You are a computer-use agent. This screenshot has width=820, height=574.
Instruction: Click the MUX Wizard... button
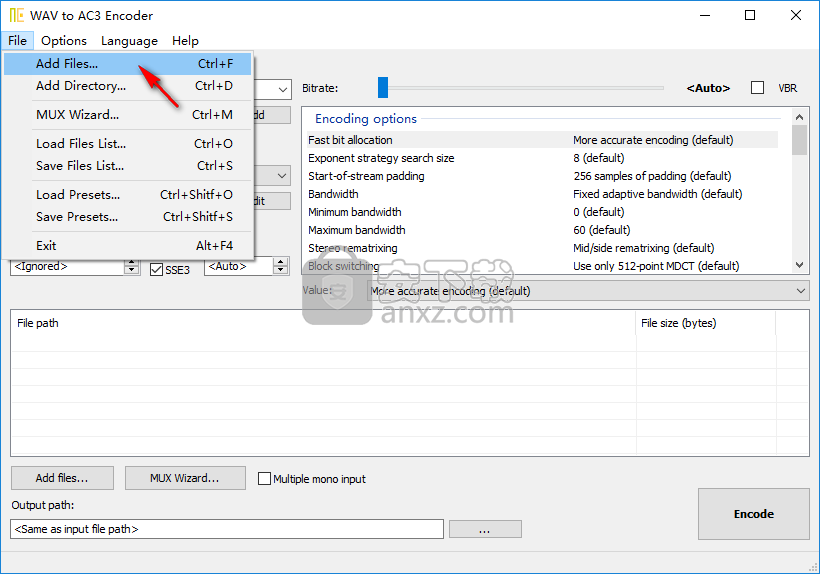185,478
